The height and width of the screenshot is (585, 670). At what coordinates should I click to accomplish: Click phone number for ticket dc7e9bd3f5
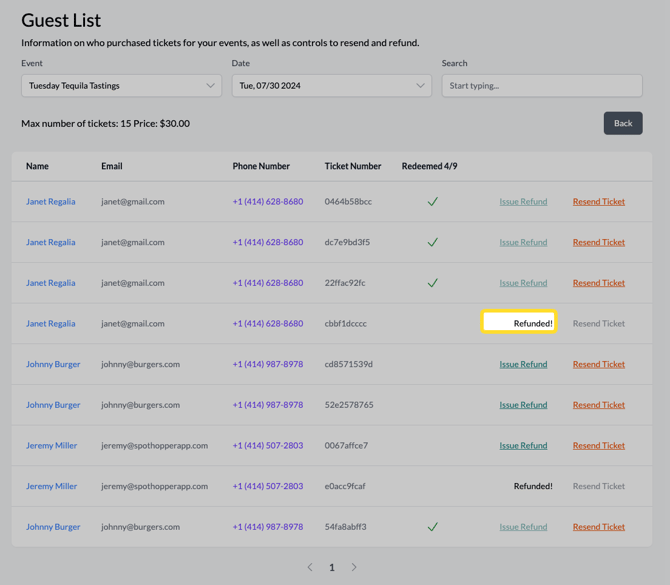click(267, 242)
